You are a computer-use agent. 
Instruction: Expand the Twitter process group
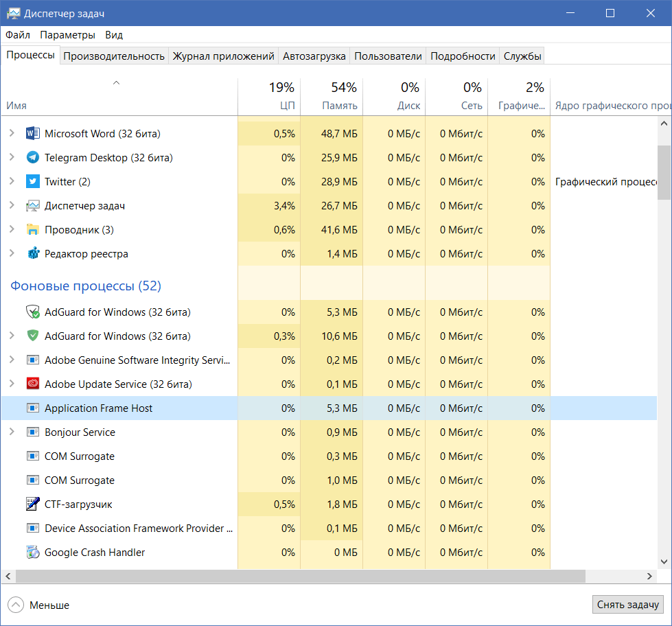click(x=12, y=181)
